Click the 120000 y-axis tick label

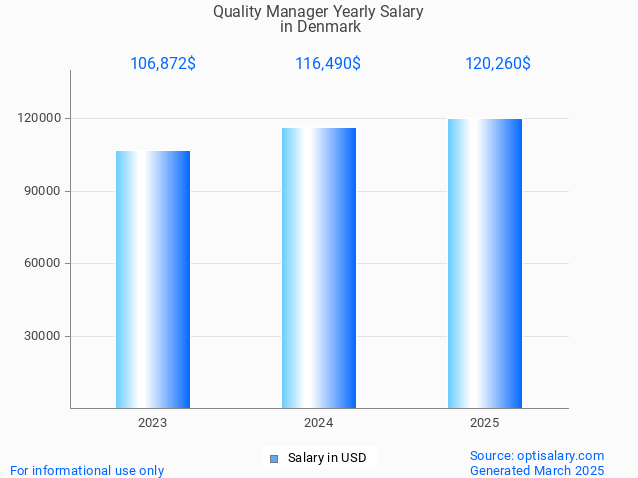tap(42, 118)
